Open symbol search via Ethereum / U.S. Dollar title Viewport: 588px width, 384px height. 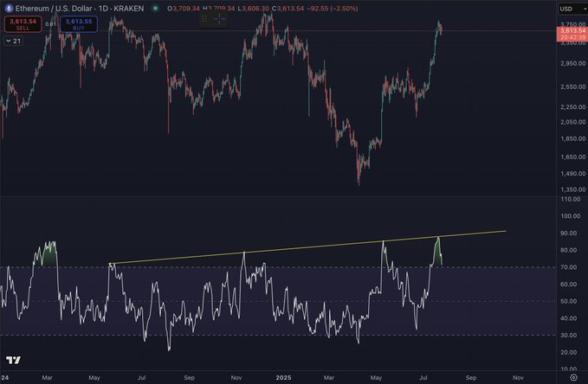coord(80,9)
